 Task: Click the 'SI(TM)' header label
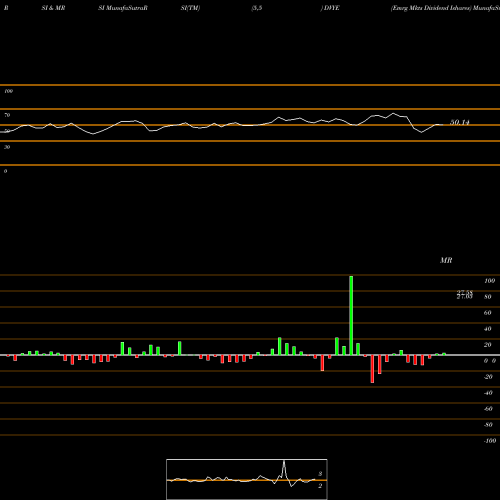pos(190,8)
